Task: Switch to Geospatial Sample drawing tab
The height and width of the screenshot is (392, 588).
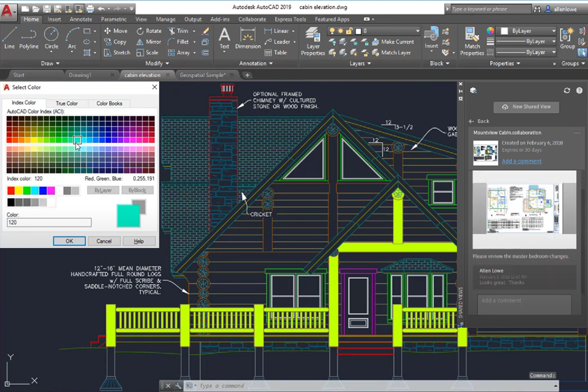Action: 203,75
